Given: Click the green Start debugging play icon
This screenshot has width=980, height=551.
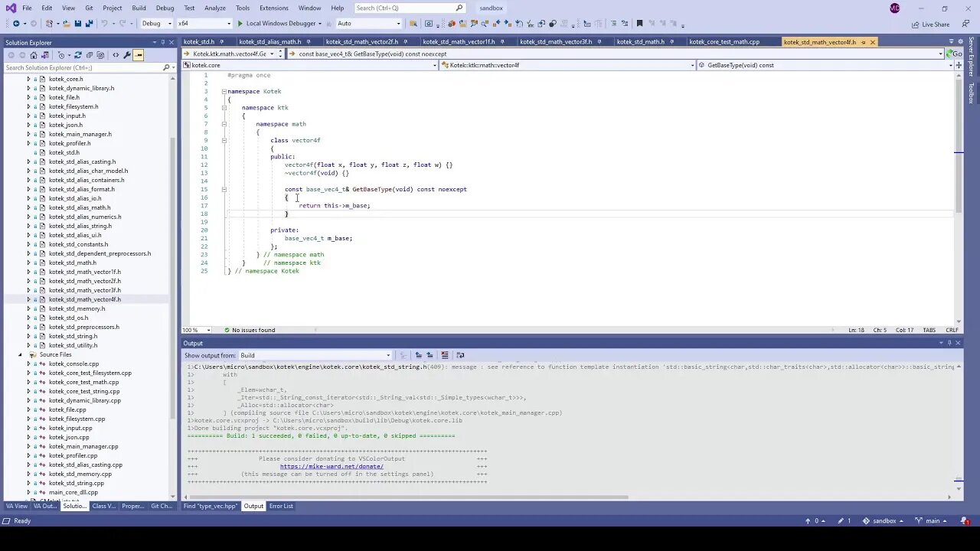Looking at the screenshot, I should click(x=240, y=24).
